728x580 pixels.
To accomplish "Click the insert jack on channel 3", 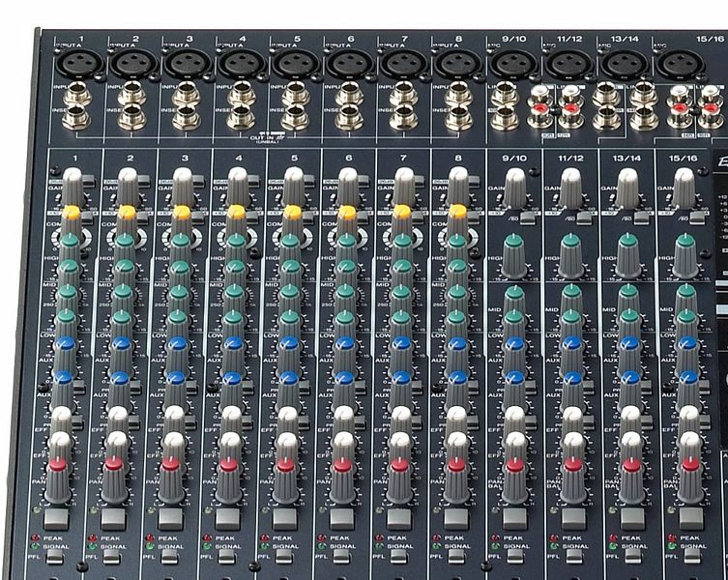I will (x=181, y=119).
